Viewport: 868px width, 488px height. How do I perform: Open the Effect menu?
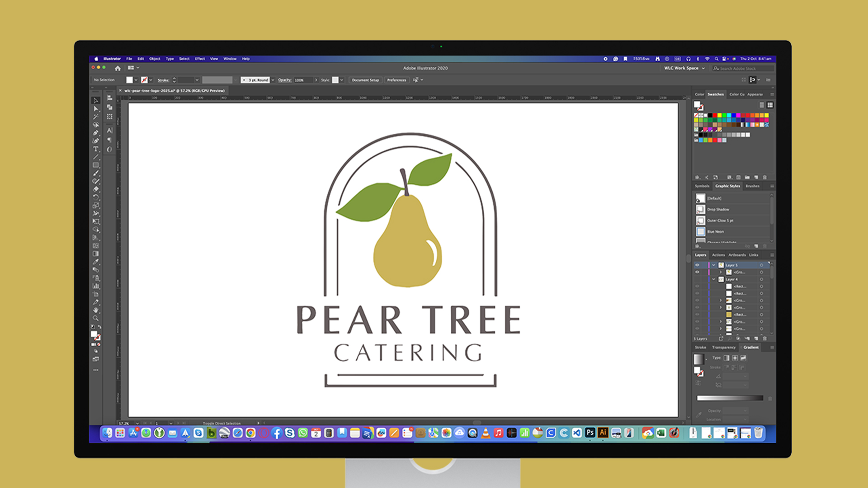click(x=200, y=59)
